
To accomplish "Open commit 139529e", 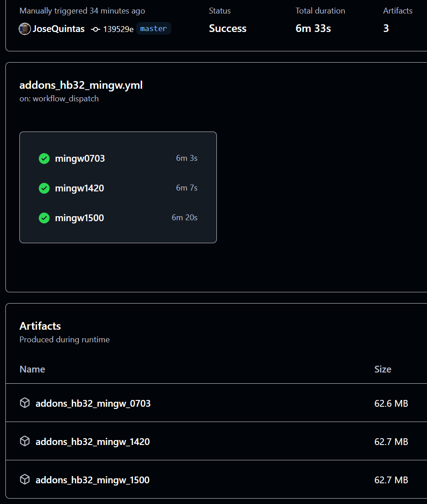I will (x=118, y=29).
